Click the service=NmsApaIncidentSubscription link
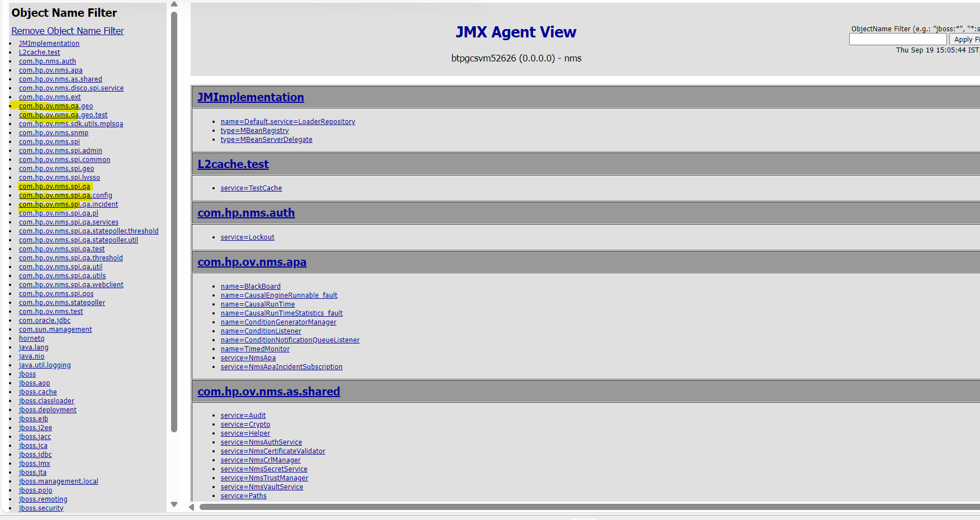Screen dimensions: 980x520 pos(282,367)
